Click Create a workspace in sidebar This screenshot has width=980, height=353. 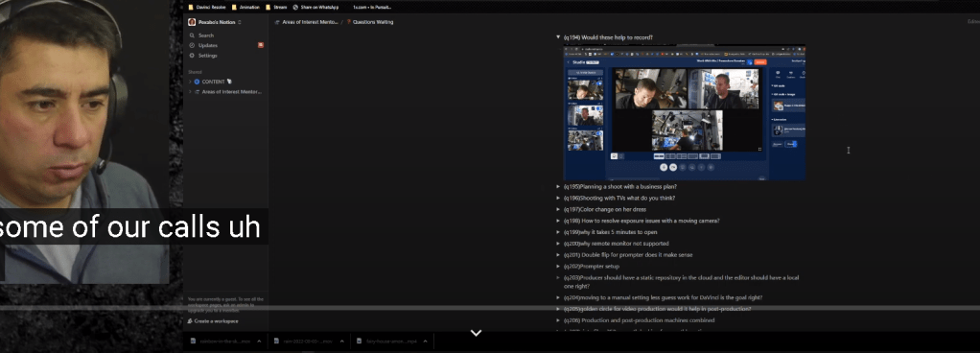[x=213, y=321]
